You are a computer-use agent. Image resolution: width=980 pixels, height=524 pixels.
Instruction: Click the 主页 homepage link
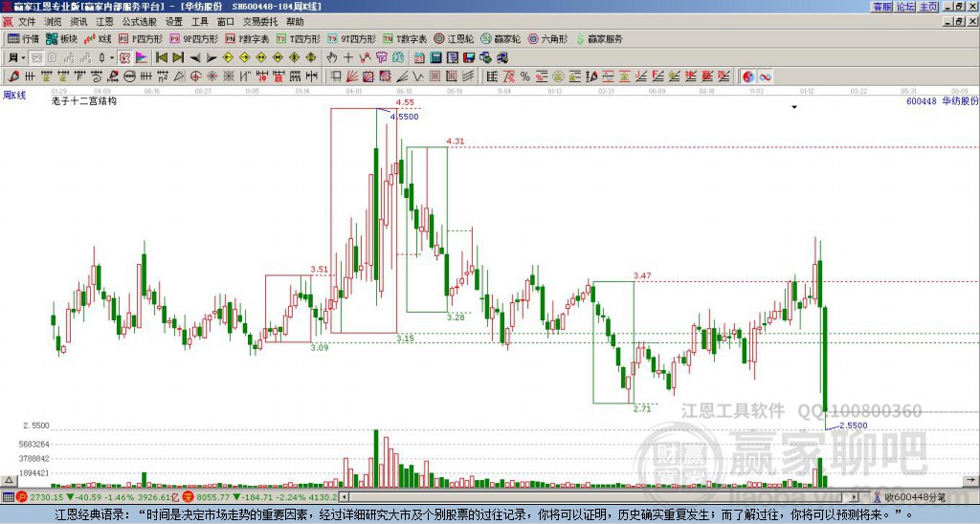point(928,7)
